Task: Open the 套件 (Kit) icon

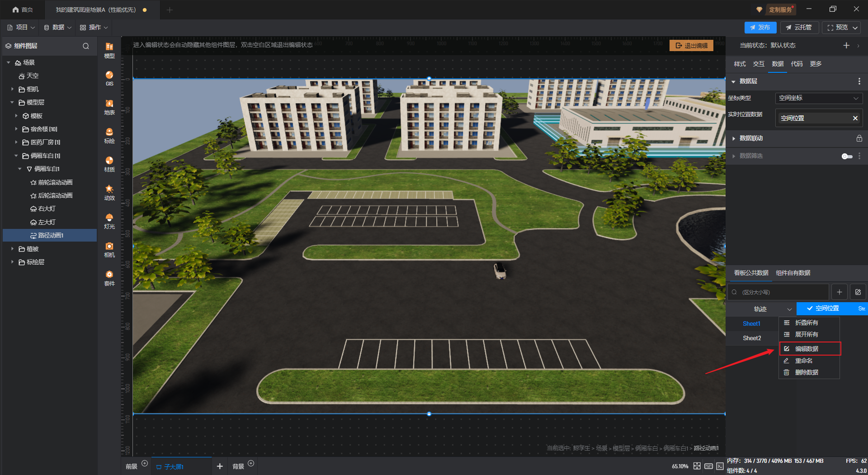Action: coord(109,278)
